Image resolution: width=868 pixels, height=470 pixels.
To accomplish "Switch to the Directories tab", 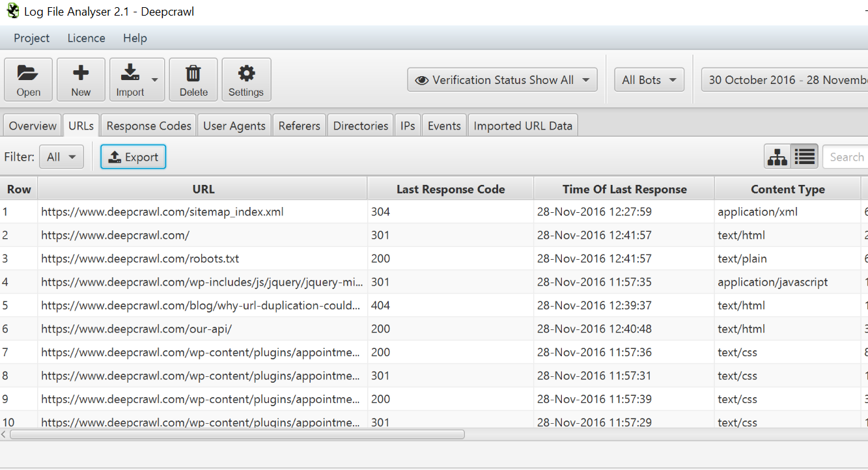I will coord(361,126).
